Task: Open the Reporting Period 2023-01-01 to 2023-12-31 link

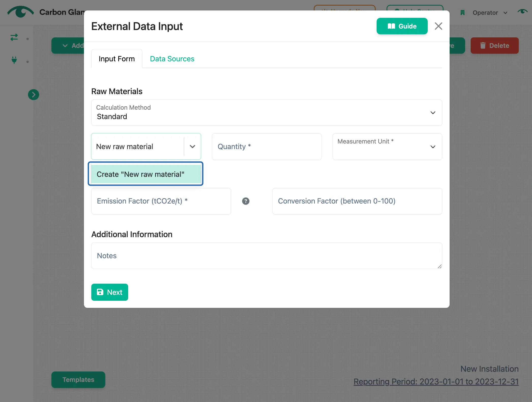Action: click(x=436, y=381)
